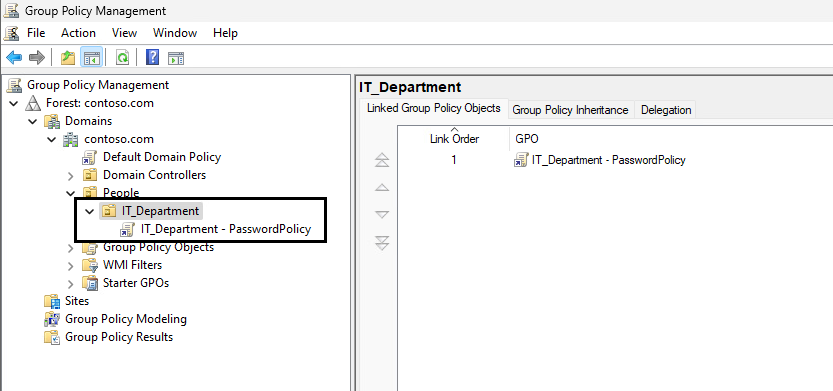Collapse the IT_Department OU node
The height and width of the screenshot is (391, 833).
[89, 211]
